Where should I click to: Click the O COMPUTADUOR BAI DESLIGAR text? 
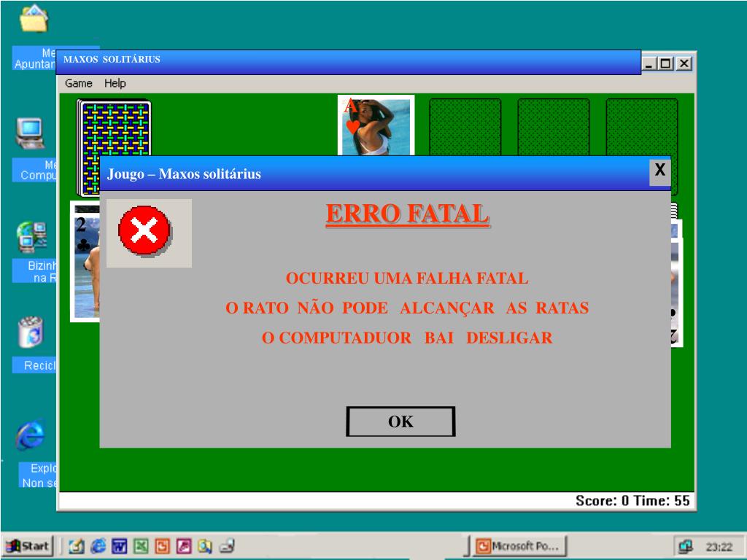[x=407, y=338]
